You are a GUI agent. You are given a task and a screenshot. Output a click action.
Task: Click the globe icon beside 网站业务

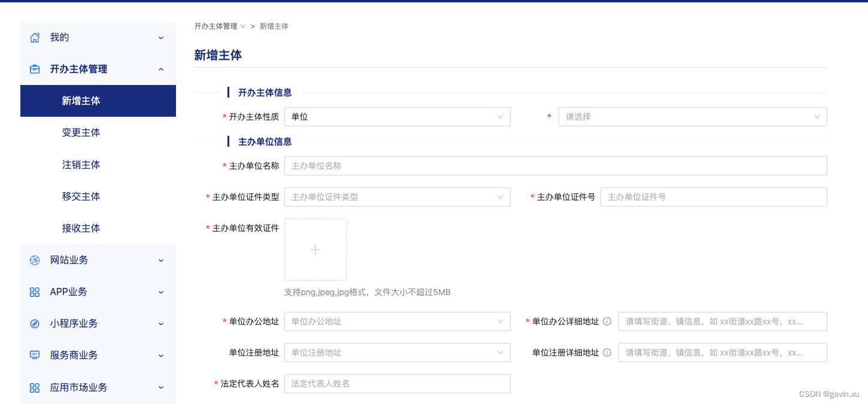point(35,260)
